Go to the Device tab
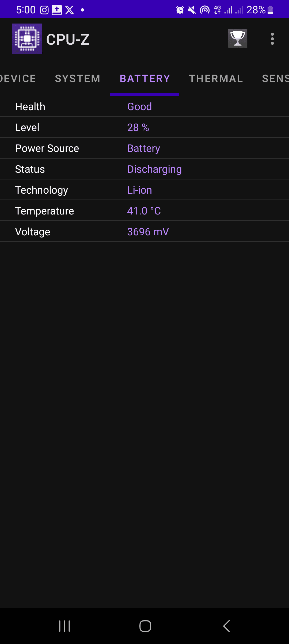Image resolution: width=289 pixels, height=644 pixels. coord(18,79)
